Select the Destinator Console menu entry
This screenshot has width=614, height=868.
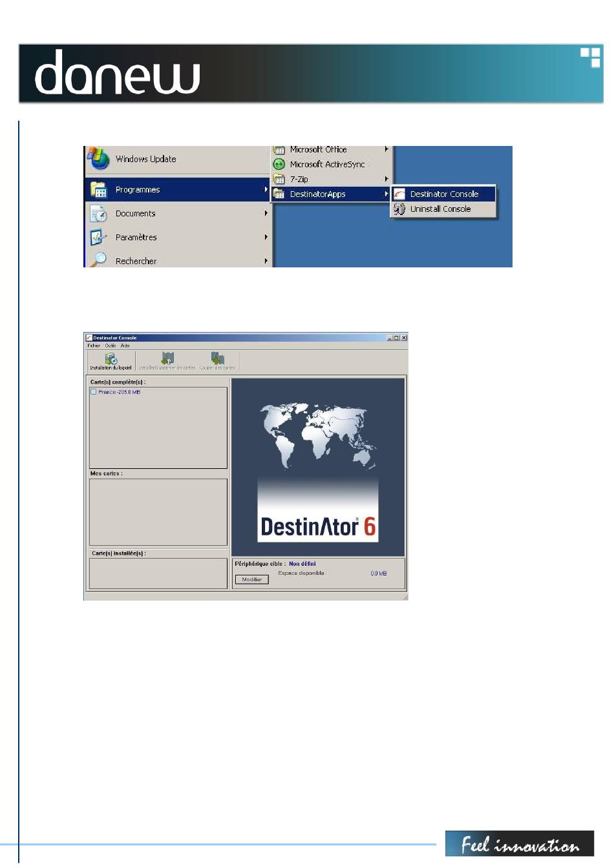tap(443, 194)
